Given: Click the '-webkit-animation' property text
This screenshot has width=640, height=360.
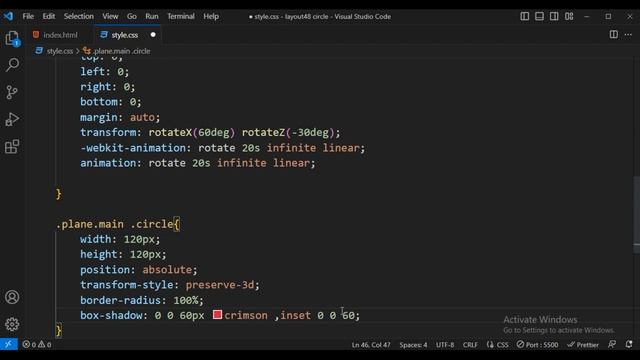Looking at the screenshot, I should tap(133, 148).
